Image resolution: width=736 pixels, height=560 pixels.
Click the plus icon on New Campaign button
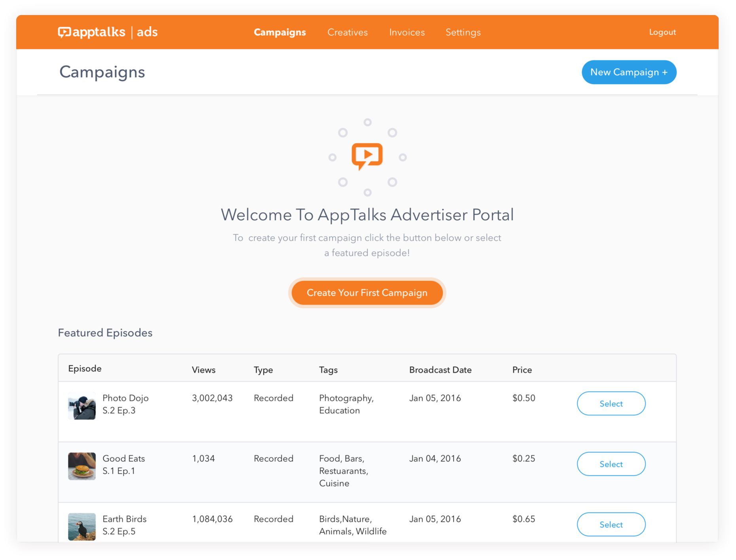point(664,72)
